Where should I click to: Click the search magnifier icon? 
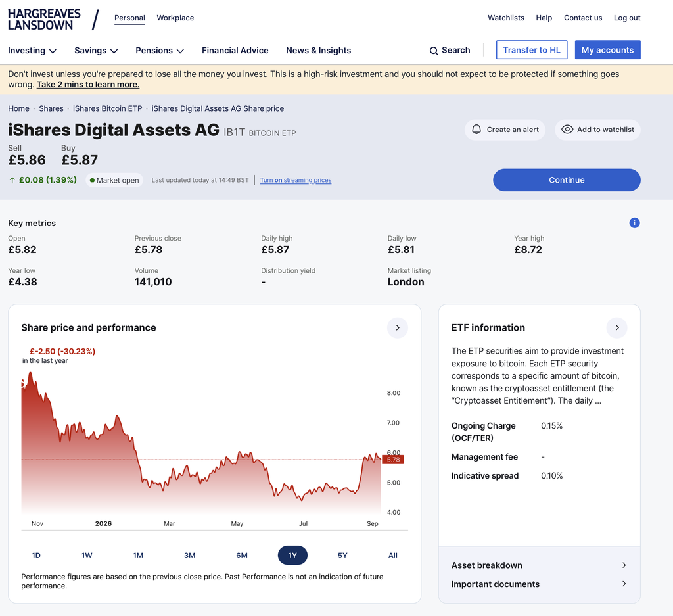(x=434, y=51)
